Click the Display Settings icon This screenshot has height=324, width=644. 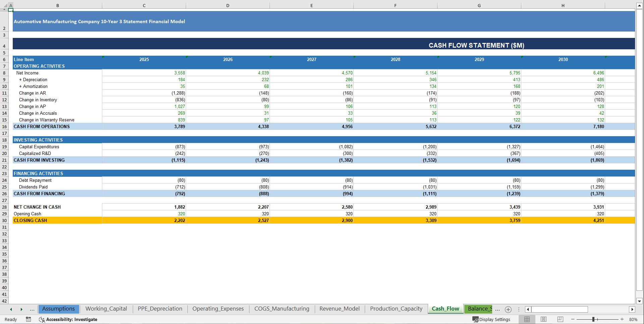pos(476,319)
